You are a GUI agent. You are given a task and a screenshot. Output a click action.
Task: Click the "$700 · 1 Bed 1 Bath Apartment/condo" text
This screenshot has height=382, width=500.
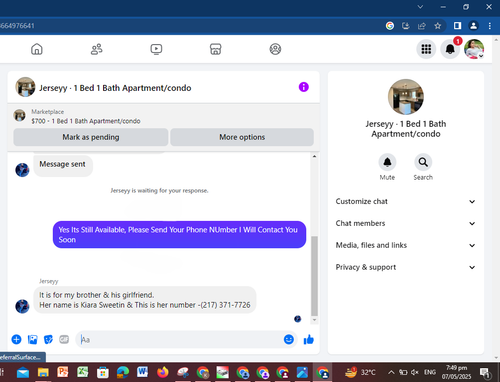click(86, 121)
